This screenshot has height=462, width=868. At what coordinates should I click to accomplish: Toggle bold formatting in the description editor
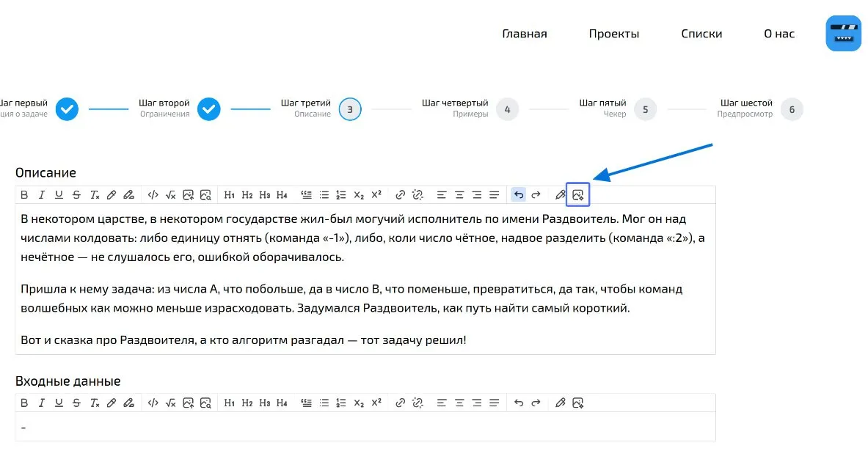(24, 194)
